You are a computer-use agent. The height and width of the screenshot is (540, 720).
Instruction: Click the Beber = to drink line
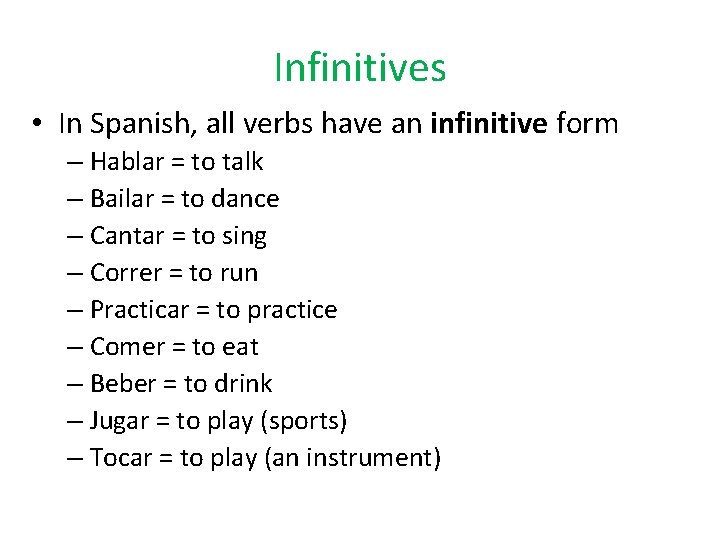coord(180,384)
